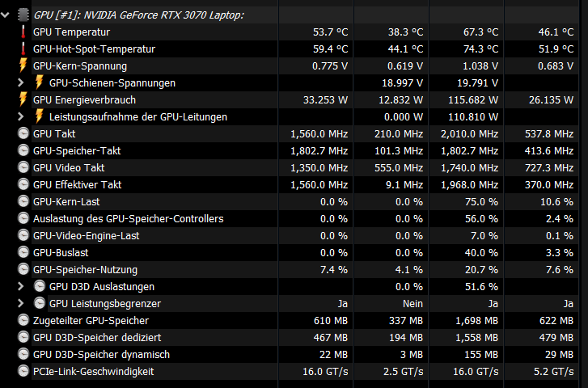Viewport: 588px width, 388px height.
Task: Click the 115.682 W maximum power value
Action: [x=473, y=100]
